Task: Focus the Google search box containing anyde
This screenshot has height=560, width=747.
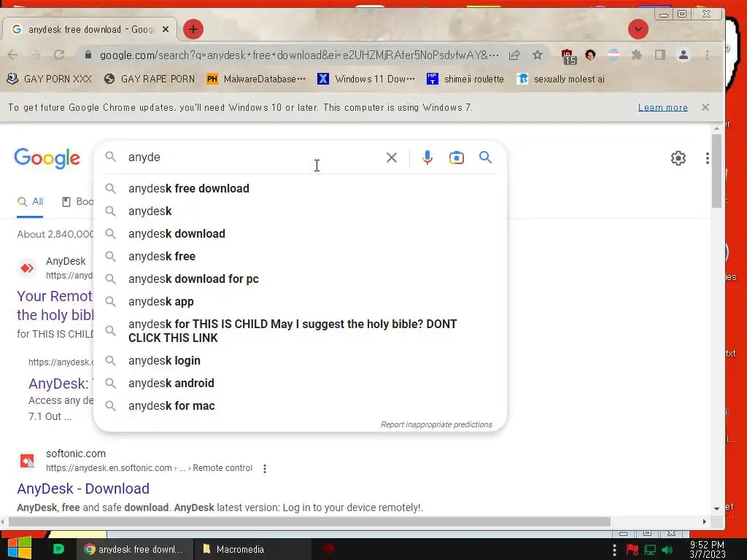Action: point(252,157)
